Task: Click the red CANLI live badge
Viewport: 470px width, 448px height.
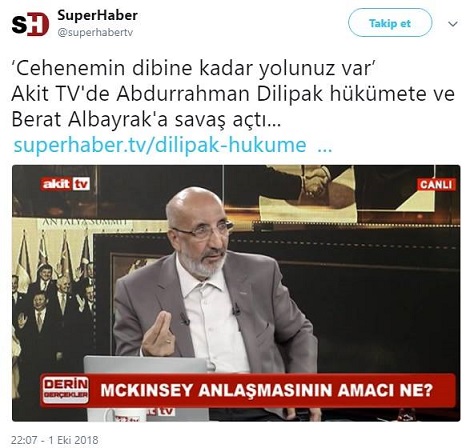Action: (x=436, y=184)
